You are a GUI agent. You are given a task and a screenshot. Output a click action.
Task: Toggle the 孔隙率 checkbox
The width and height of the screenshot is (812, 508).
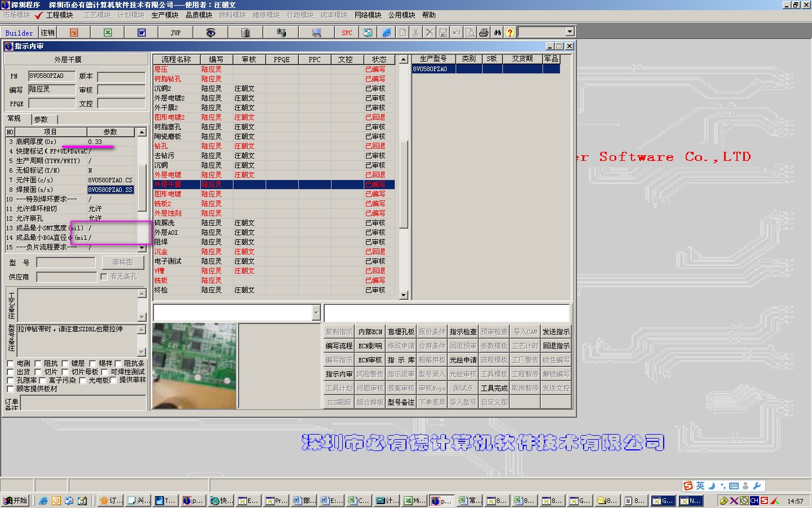pyautogui.click(x=10, y=380)
